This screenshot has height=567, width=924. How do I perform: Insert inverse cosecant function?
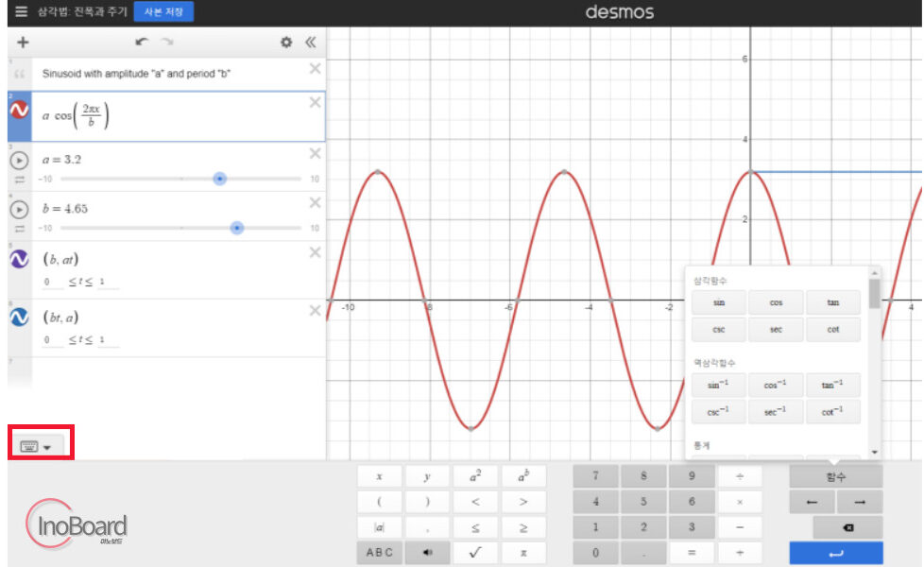[x=718, y=412]
